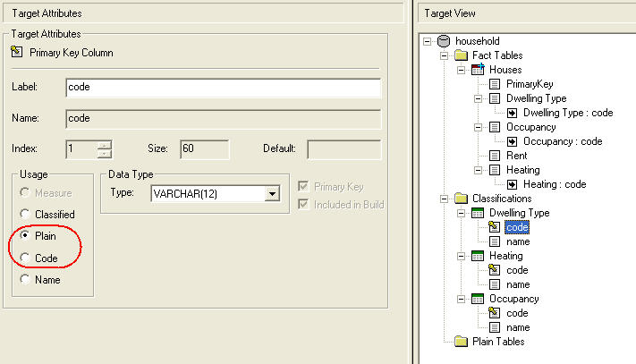The width and height of the screenshot is (636, 364).
Task: Click the Plain Tables folder icon
Action: 461,342
